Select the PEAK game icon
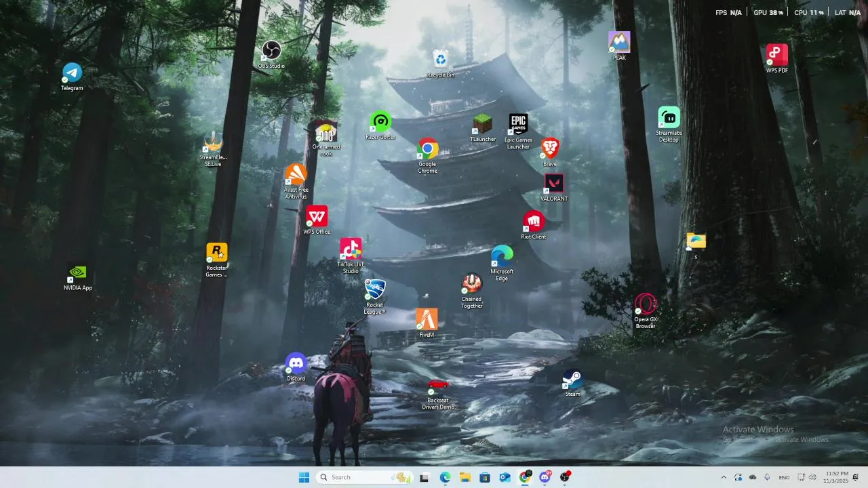Screen dimensions: 868x488 tap(619, 46)
